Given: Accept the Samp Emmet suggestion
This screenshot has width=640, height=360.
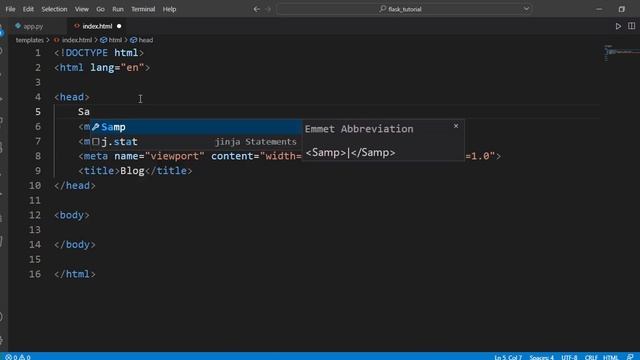Looking at the screenshot, I should pyautogui.click(x=196, y=127).
